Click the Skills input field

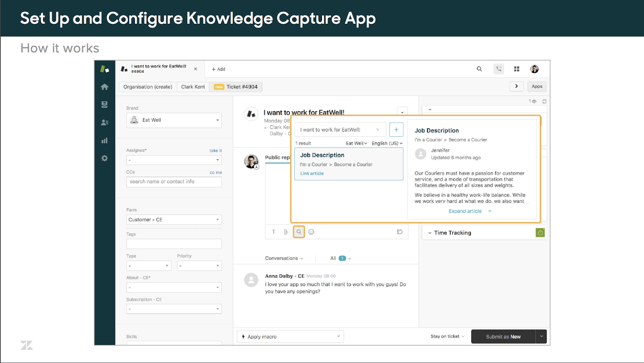pos(174,343)
